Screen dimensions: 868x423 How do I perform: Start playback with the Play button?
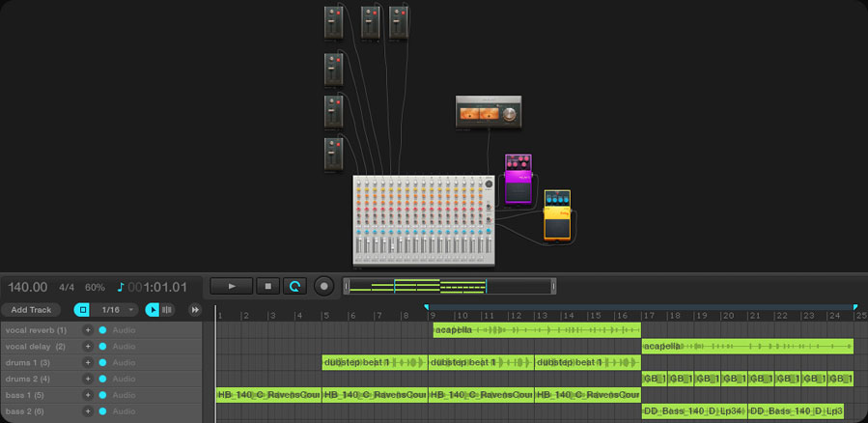point(232,286)
